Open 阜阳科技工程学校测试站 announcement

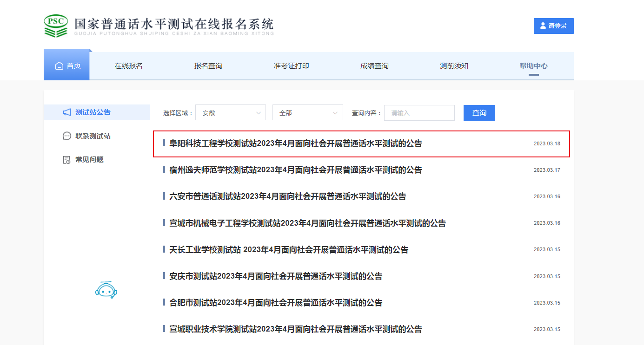(295, 144)
